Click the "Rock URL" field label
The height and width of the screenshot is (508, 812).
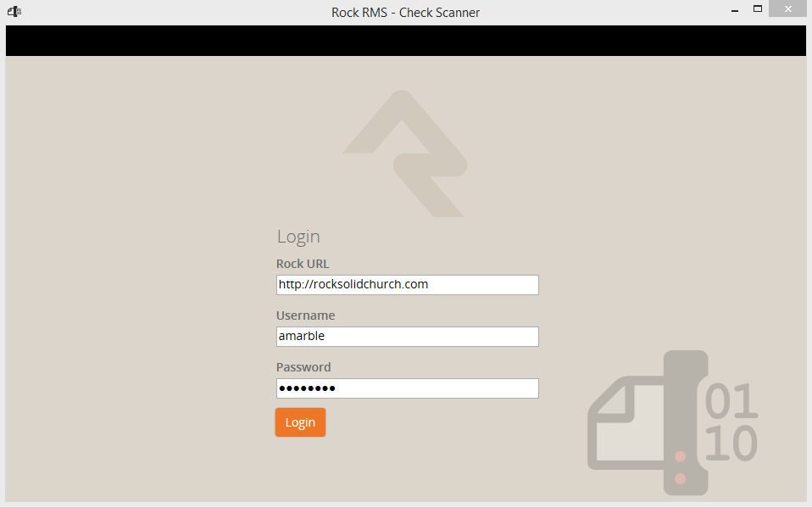(x=303, y=264)
